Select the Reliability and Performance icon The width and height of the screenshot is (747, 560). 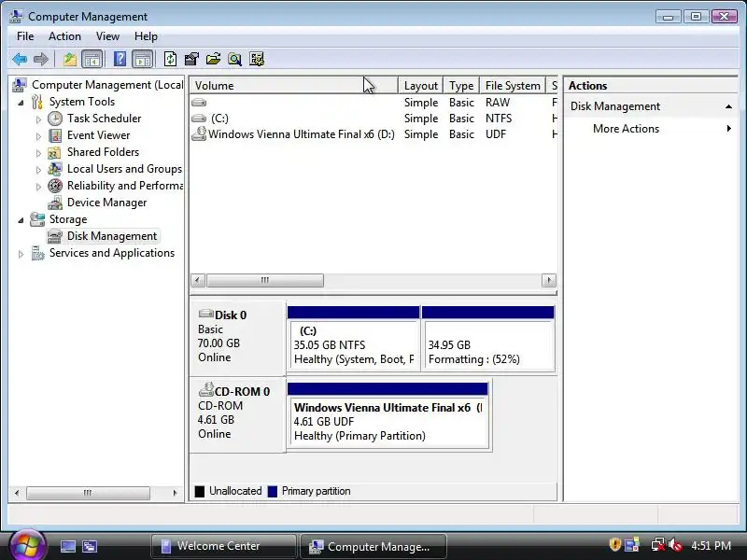[x=55, y=186]
